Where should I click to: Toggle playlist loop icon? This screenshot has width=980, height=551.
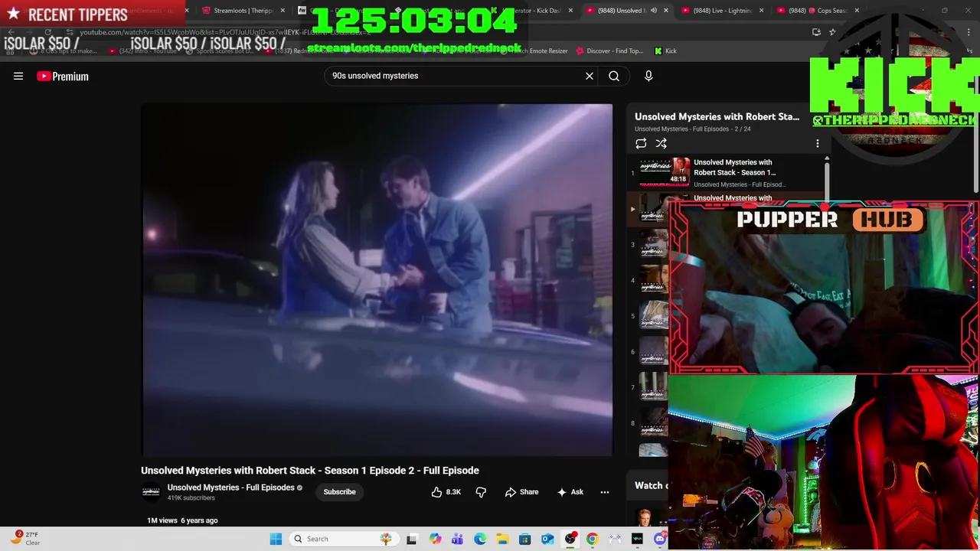click(x=641, y=143)
